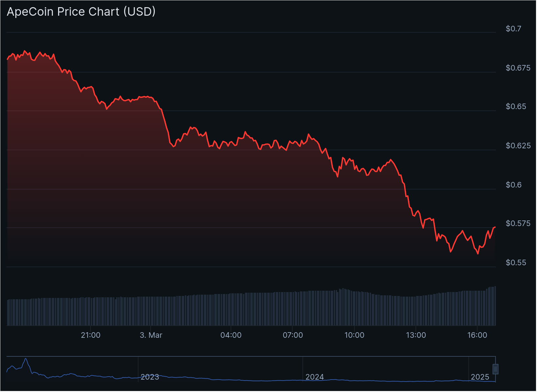Select 2023 in the range navigator

(x=150, y=377)
